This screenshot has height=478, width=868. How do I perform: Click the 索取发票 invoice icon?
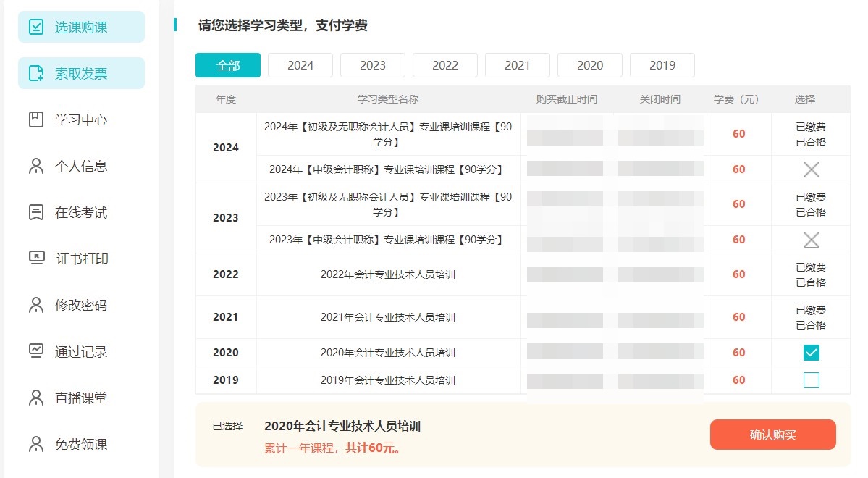[35, 73]
